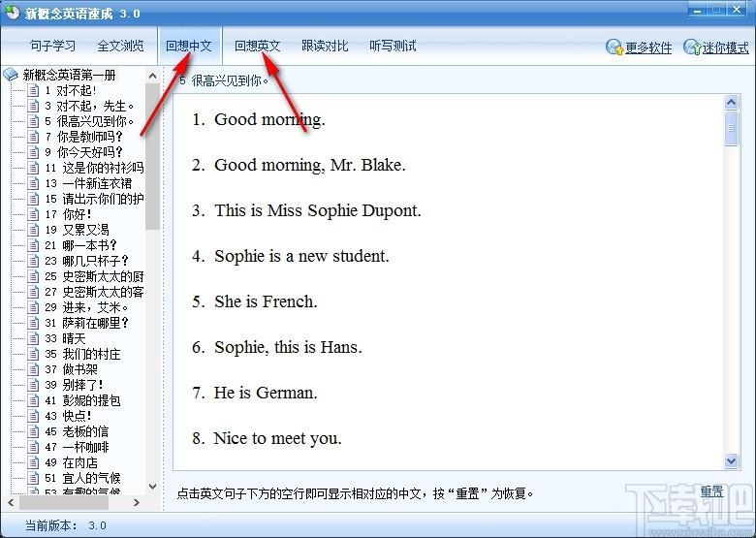Open lesson 9 你今天好吗? in tree
The width and height of the screenshot is (756, 538).
pos(83,152)
